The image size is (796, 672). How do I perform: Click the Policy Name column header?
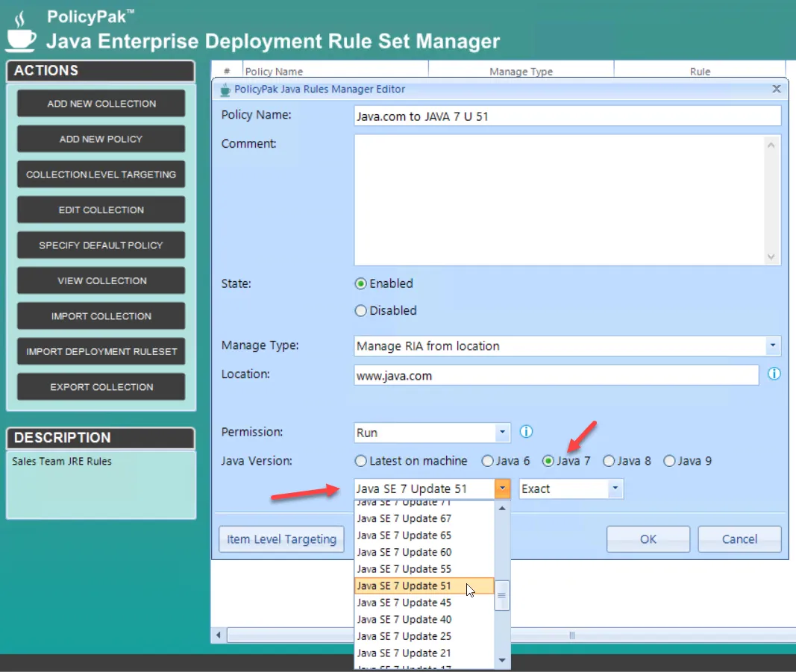point(336,72)
